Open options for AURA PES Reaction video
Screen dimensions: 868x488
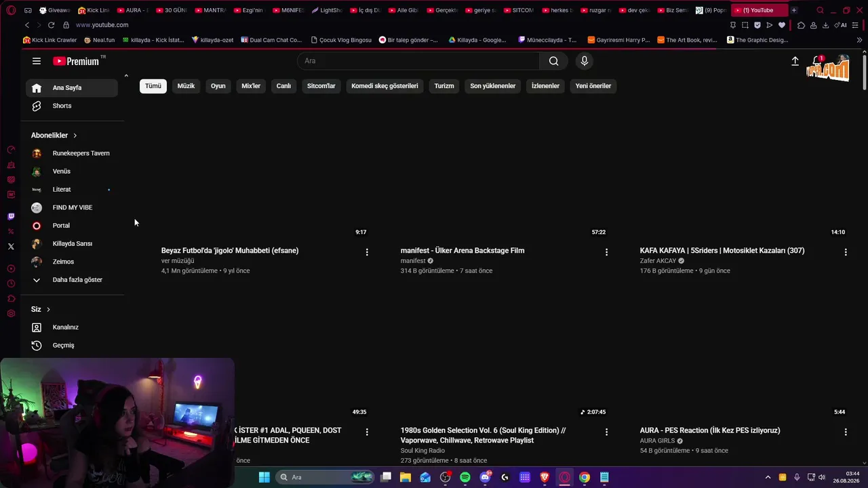click(846, 432)
